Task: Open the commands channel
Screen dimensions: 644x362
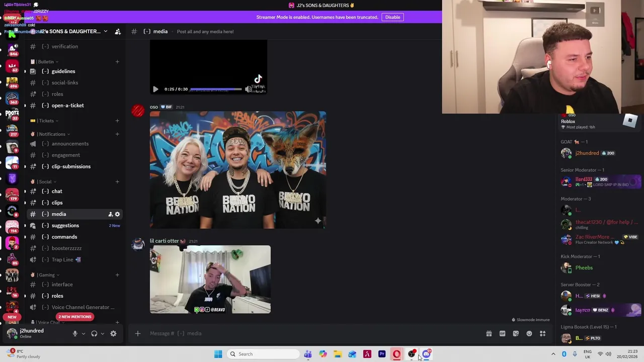Action: pyautogui.click(x=75, y=237)
